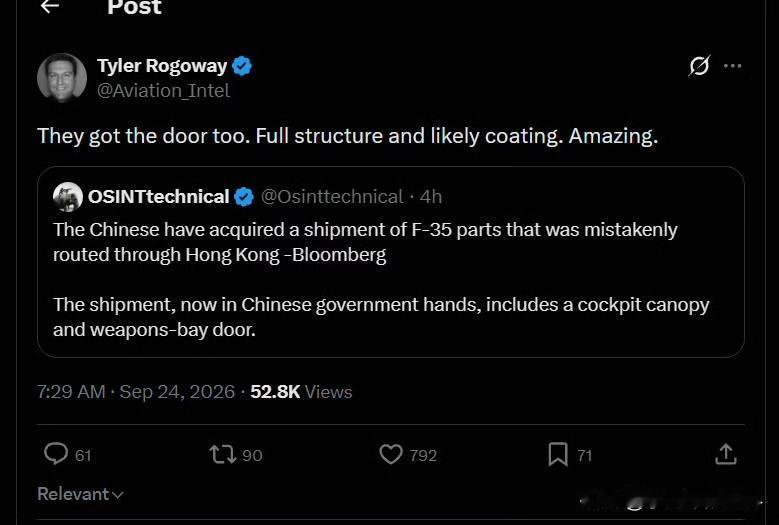Click Tyler Rogoway's verified badge

(242, 66)
